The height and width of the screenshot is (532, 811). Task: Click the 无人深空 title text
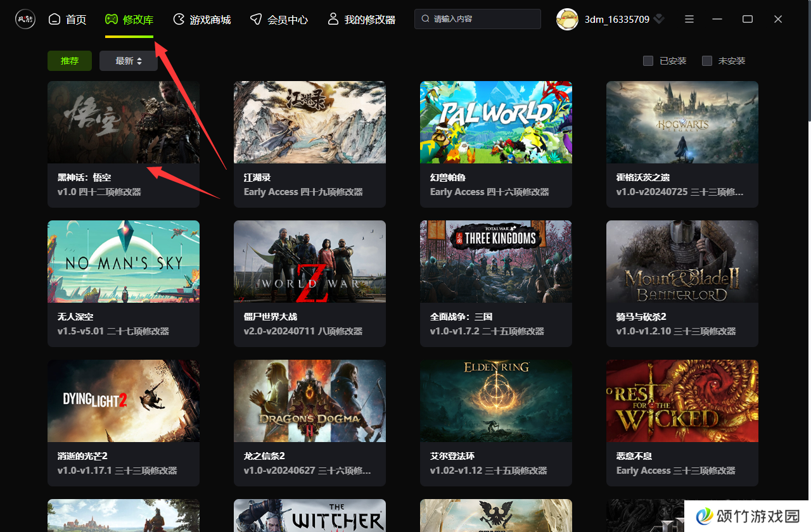pyautogui.click(x=75, y=317)
